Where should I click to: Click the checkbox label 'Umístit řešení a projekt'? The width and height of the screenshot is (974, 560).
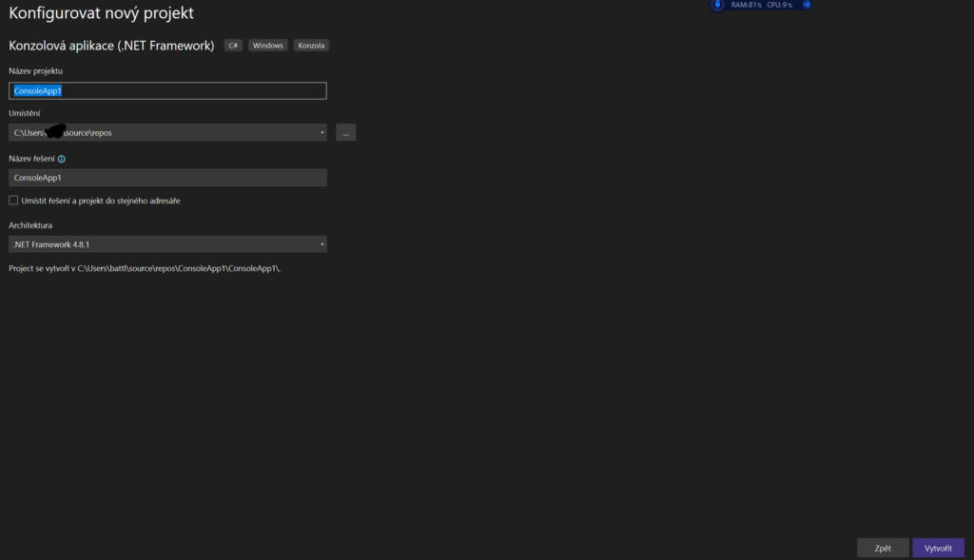point(100,201)
